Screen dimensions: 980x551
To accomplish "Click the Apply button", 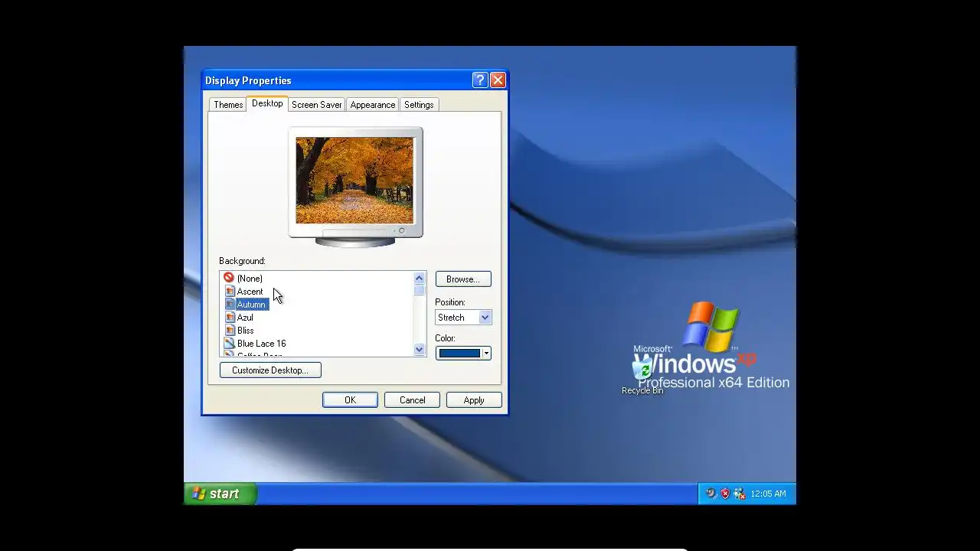I will [474, 400].
